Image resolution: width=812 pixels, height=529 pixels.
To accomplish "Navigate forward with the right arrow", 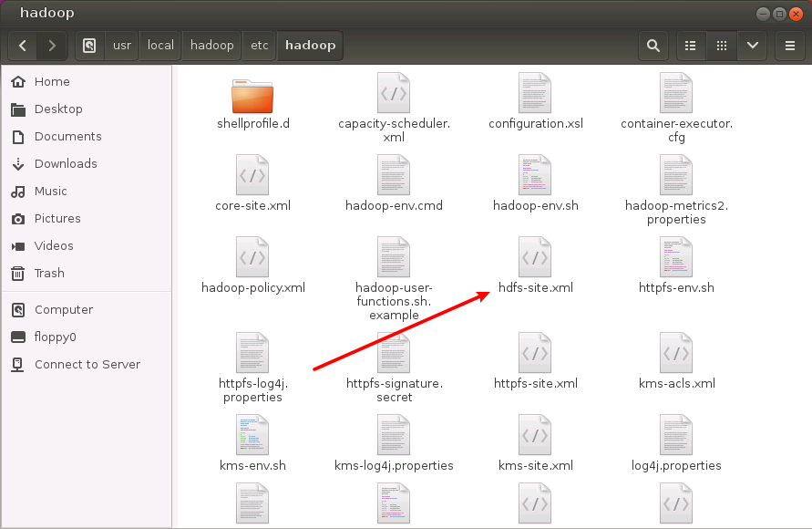I will 52,46.
